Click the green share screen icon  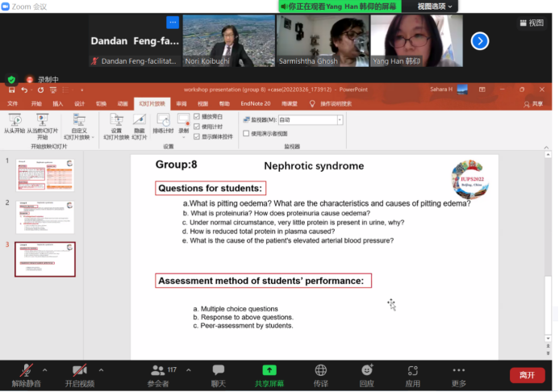coord(269,371)
